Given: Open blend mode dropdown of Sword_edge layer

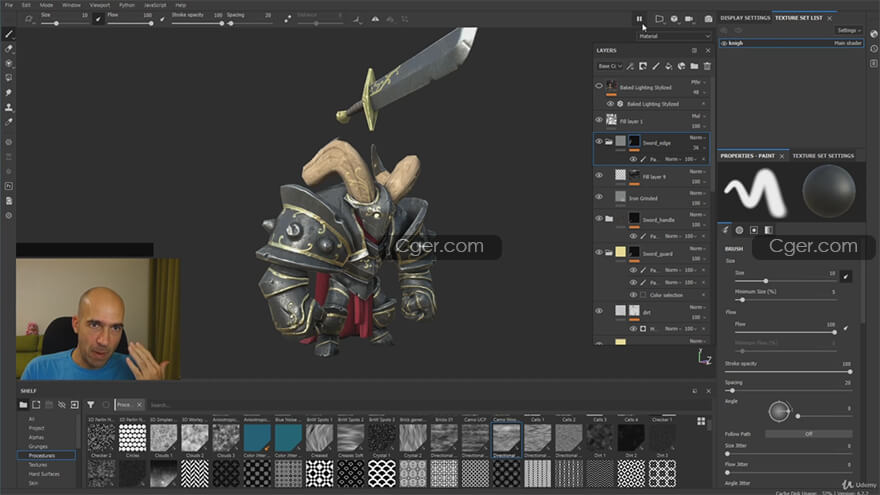Looking at the screenshot, I should click(x=698, y=138).
